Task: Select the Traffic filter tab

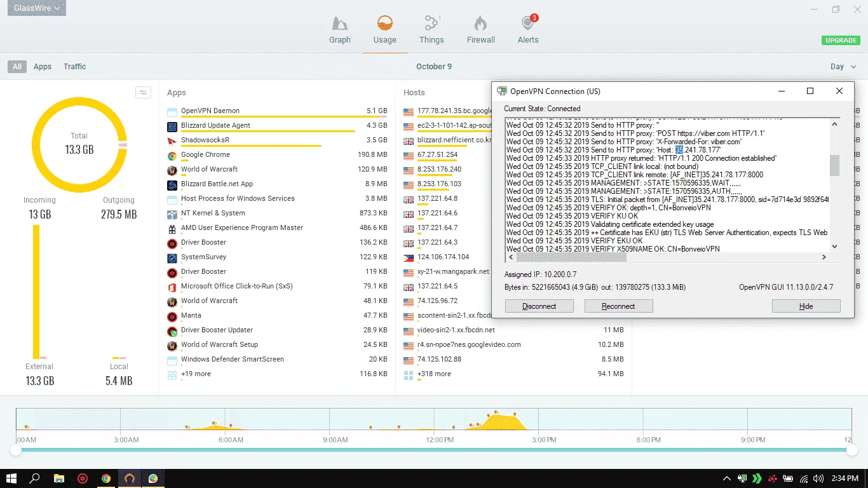Action: (x=75, y=67)
